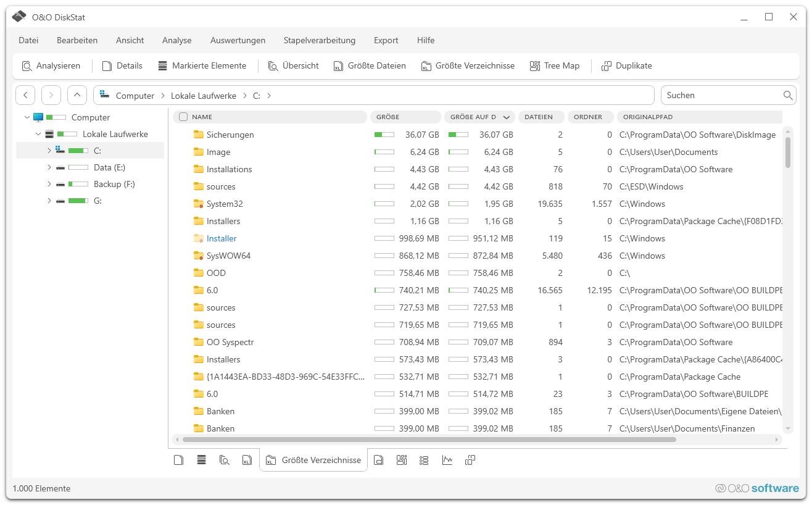
Task: Open the Analyse menu
Action: (177, 40)
